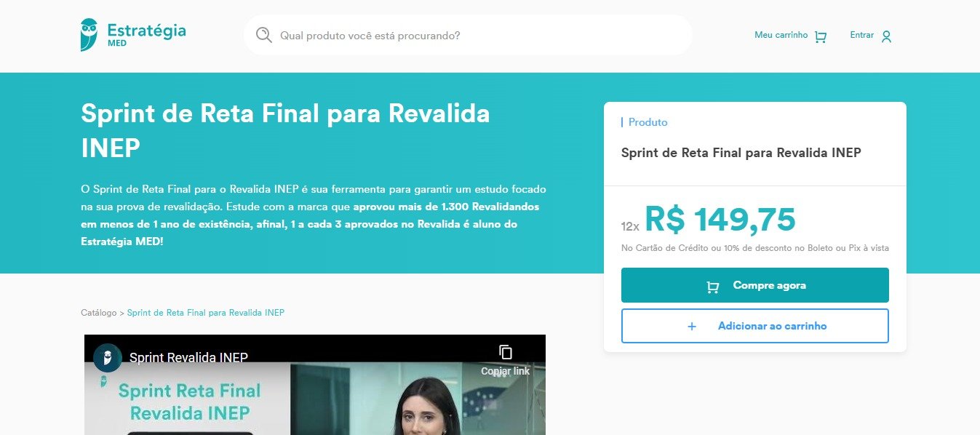
Task: Click the Compre agora button
Action: (755, 285)
